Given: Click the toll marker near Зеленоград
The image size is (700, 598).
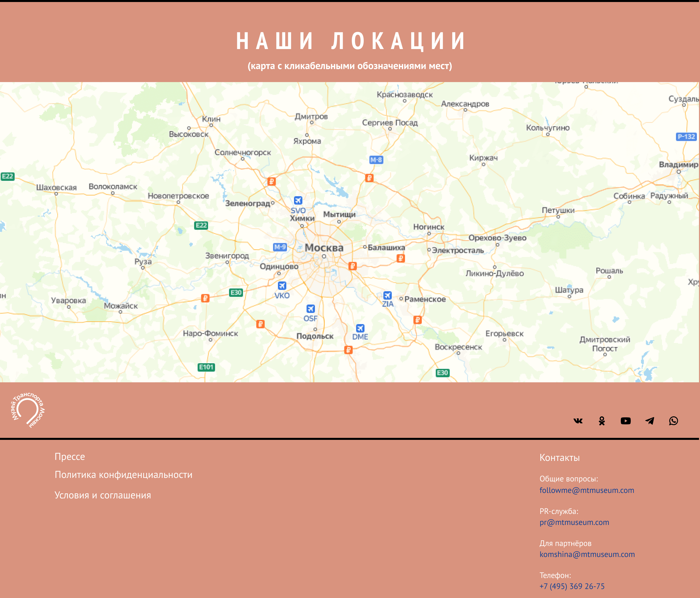Looking at the screenshot, I should pyautogui.click(x=271, y=182).
